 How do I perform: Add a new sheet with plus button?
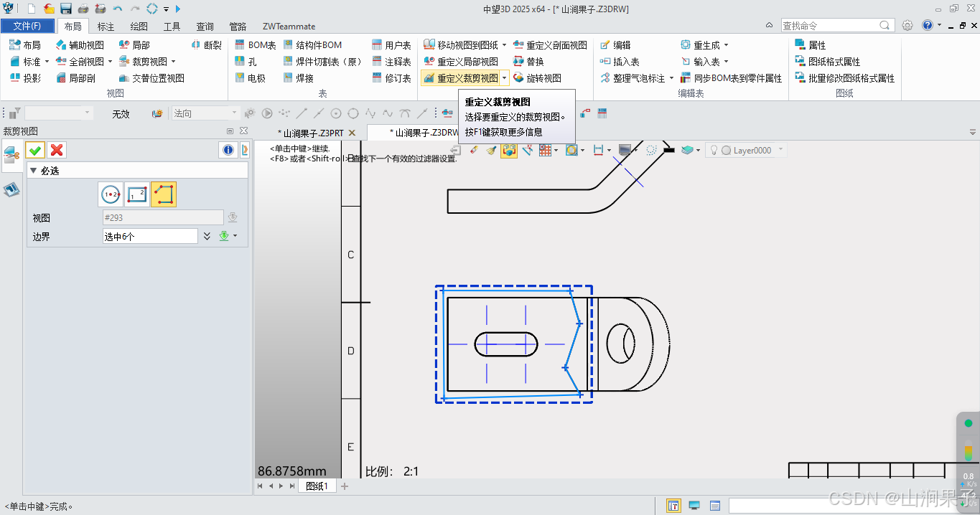pyautogui.click(x=345, y=486)
